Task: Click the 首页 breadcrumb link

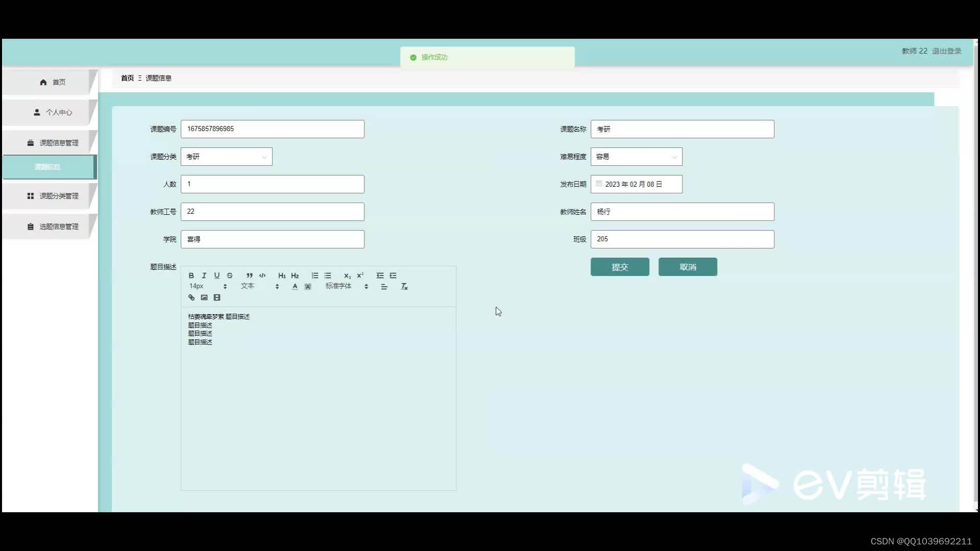Action: click(127, 78)
